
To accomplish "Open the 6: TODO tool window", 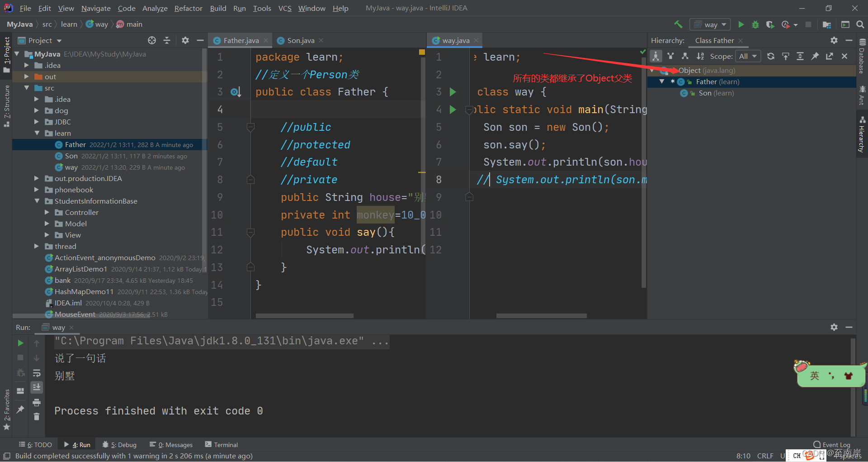I will pos(35,445).
